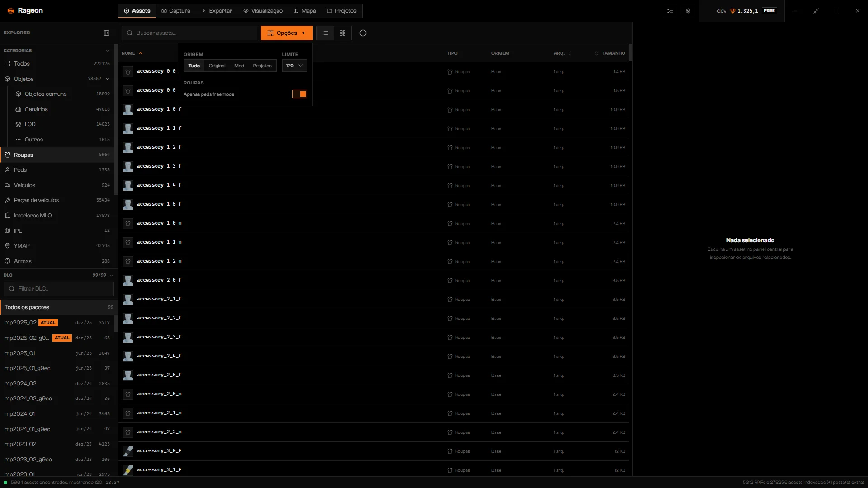Click the Cenários icon
The width and height of the screenshot is (868, 488).
pyautogui.click(x=18, y=109)
